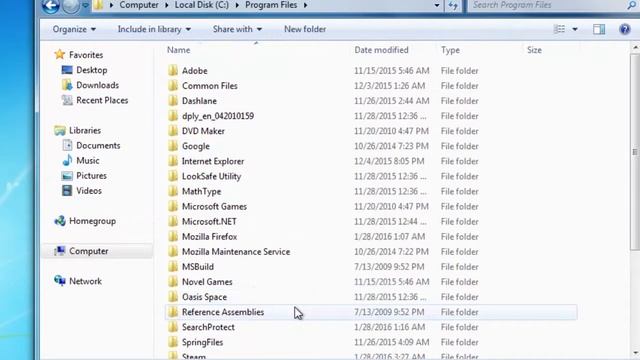Click the Adobe folder icon

pos(173,71)
